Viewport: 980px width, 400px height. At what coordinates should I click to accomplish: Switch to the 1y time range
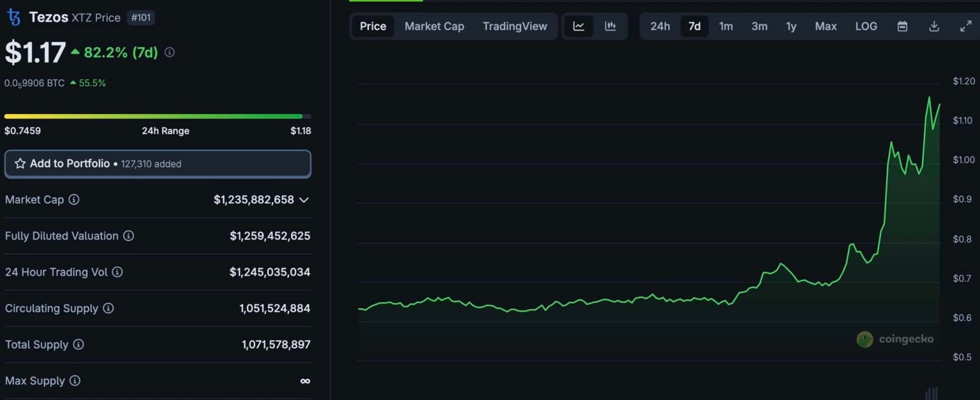[791, 26]
